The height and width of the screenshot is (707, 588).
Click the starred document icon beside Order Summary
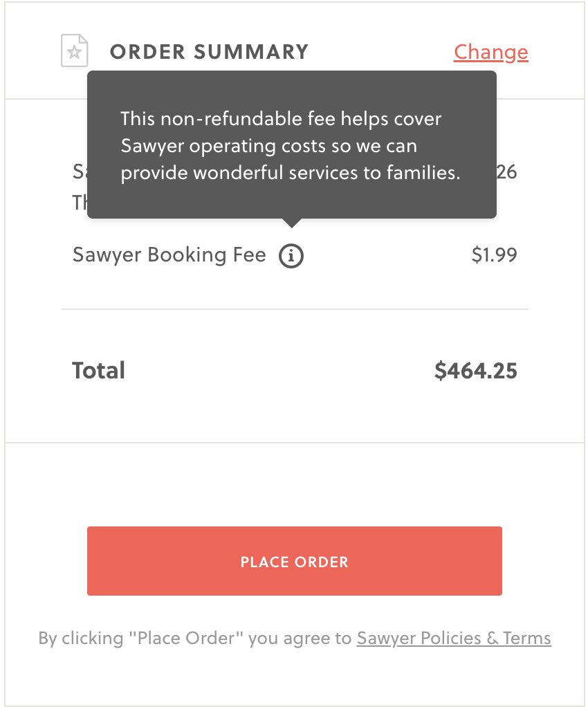[x=75, y=50]
